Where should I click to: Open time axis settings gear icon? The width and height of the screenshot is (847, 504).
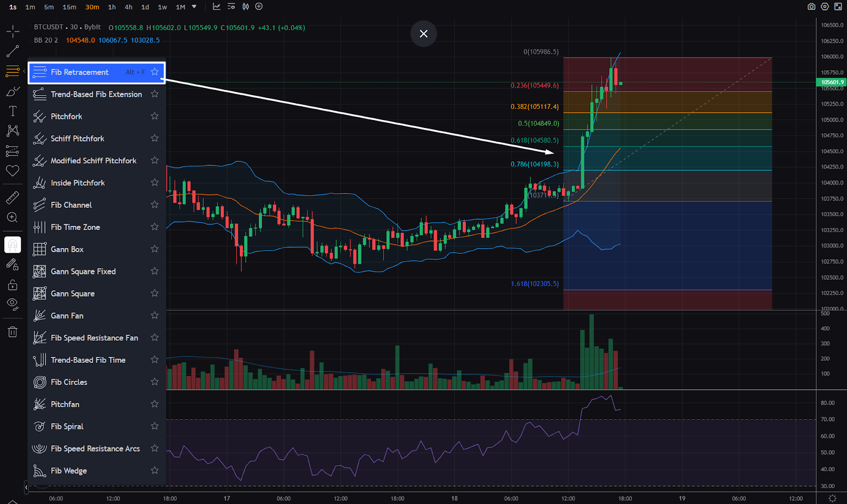833,499
